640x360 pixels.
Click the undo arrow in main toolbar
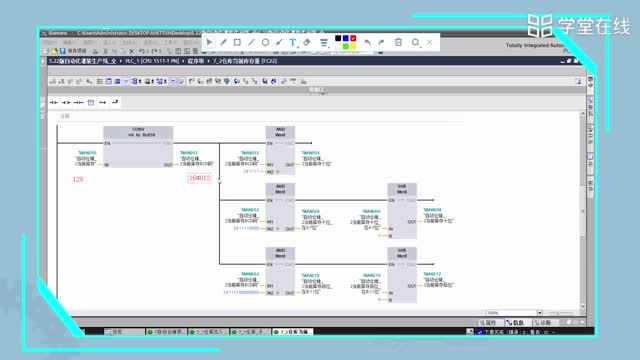click(x=141, y=51)
